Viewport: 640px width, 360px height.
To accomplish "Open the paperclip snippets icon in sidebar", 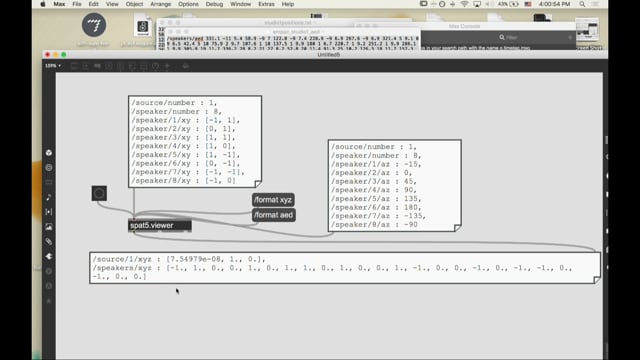I will coord(49,242).
